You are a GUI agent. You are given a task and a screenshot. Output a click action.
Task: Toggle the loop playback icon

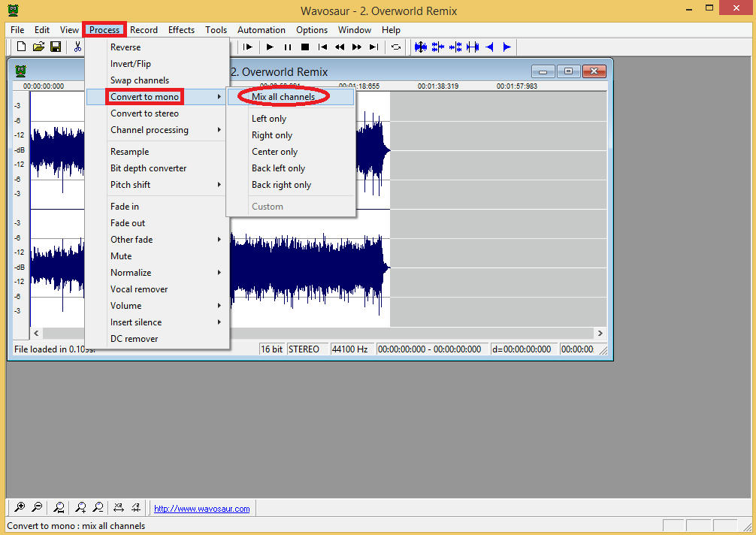pyautogui.click(x=396, y=47)
